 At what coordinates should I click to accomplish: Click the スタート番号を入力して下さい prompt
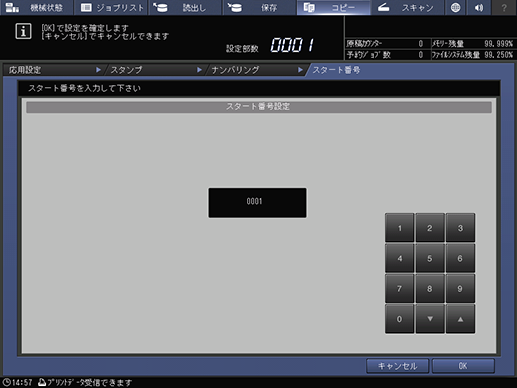click(84, 88)
